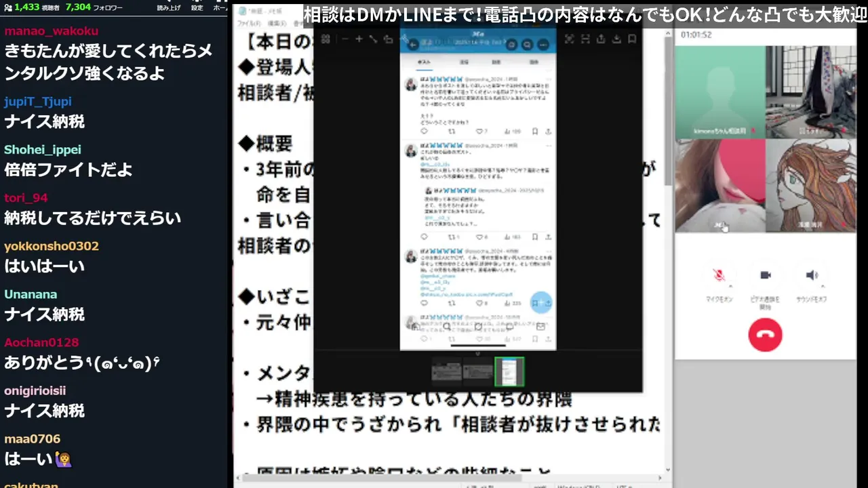
Task: Click the 読み上げ option above the chat
Action: point(169,7)
